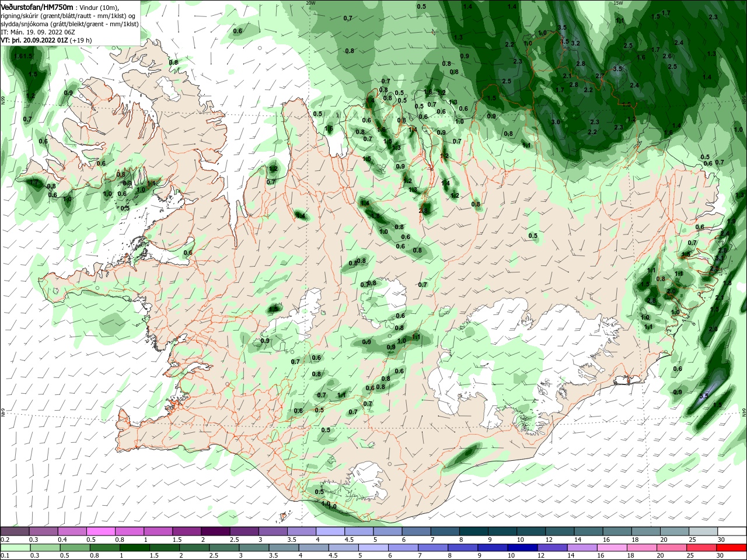Click the "30" label in bottom legend row
The height and width of the screenshot is (560, 747).
(720, 556)
